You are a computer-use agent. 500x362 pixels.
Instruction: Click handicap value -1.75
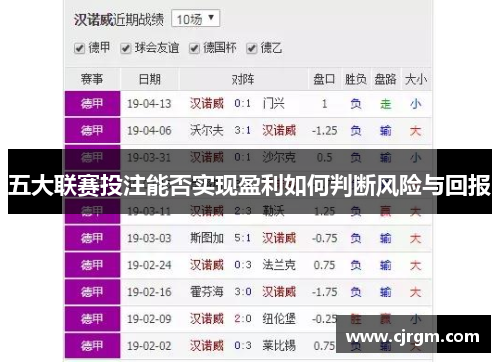click(325, 292)
